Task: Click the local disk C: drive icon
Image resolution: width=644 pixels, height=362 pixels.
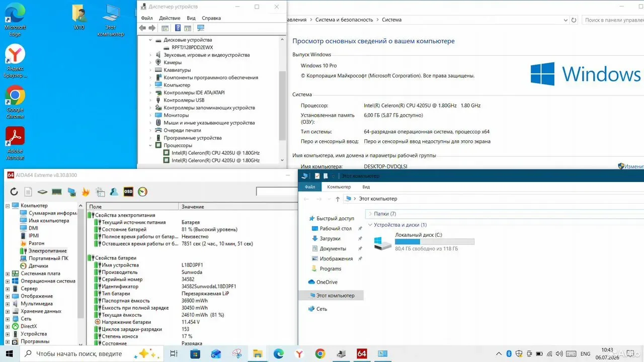Action: click(x=383, y=243)
